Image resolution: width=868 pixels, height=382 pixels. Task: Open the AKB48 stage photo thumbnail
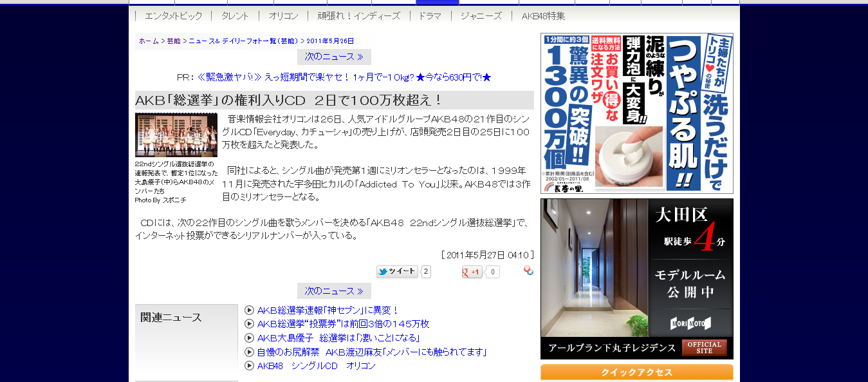coord(176,135)
